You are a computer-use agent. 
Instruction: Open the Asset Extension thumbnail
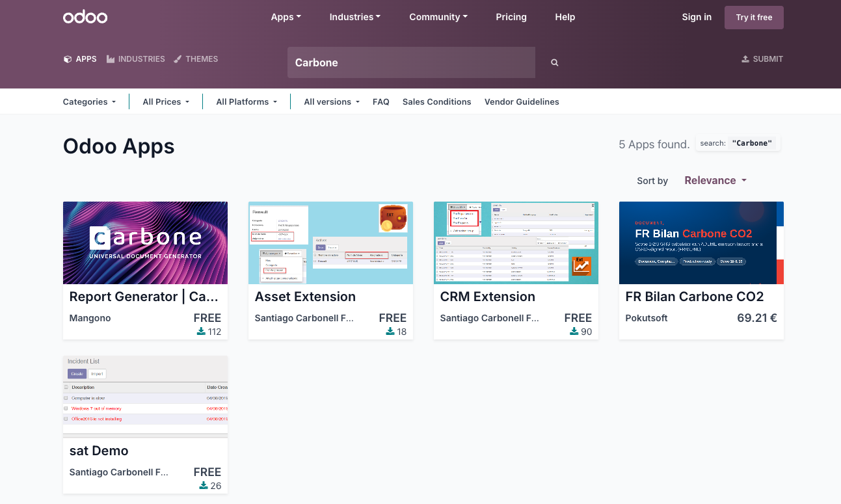click(x=330, y=243)
